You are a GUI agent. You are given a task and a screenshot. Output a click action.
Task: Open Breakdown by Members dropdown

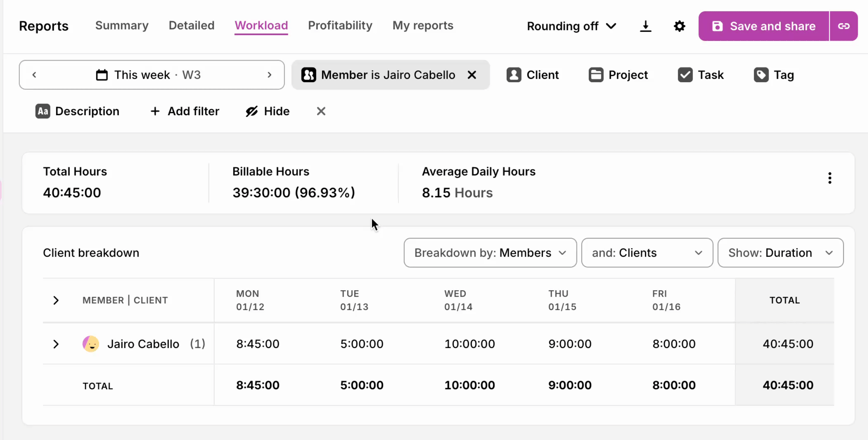tap(490, 253)
